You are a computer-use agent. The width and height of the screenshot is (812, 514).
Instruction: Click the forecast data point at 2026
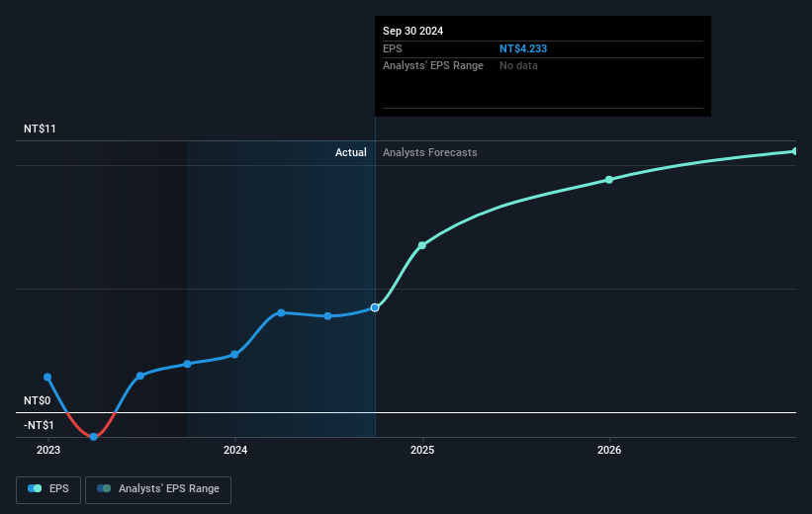(609, 180)
